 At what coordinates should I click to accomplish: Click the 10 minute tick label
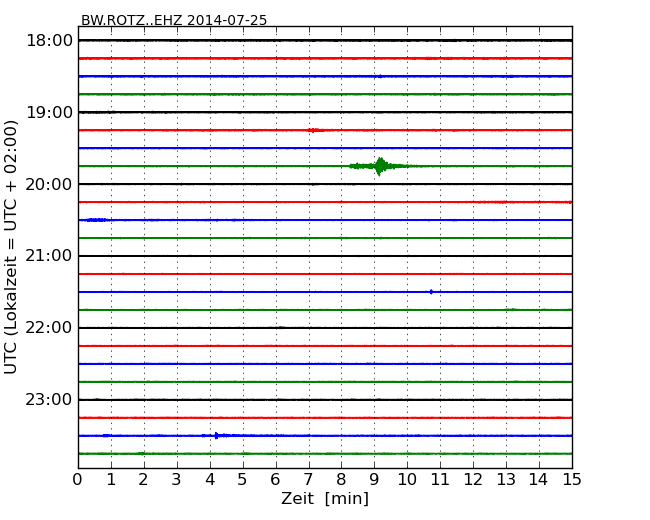pyautogui.click(x=407, y=480)
